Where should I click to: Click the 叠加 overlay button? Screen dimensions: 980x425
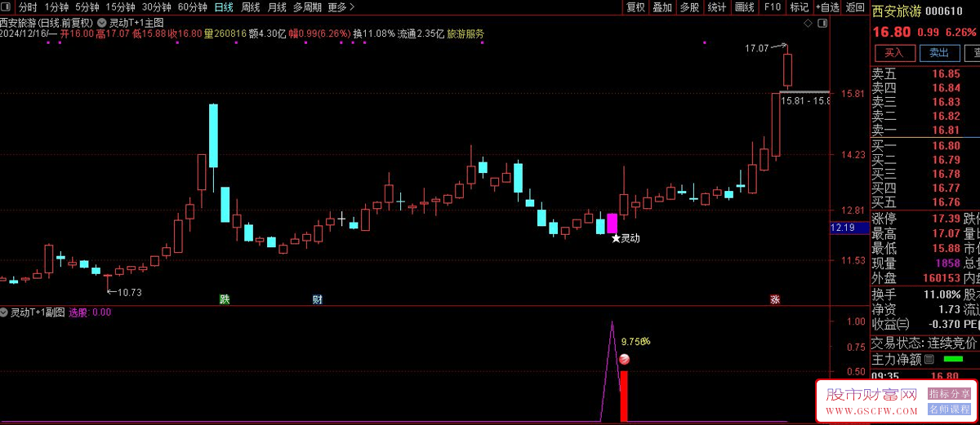tap(662, 7)
